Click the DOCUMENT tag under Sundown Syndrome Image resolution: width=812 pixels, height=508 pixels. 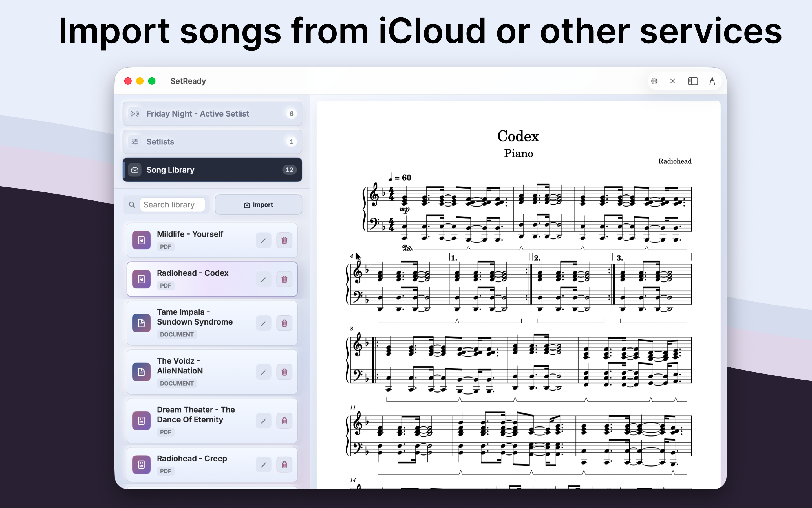pyautogui.click(x=177, y=334)
